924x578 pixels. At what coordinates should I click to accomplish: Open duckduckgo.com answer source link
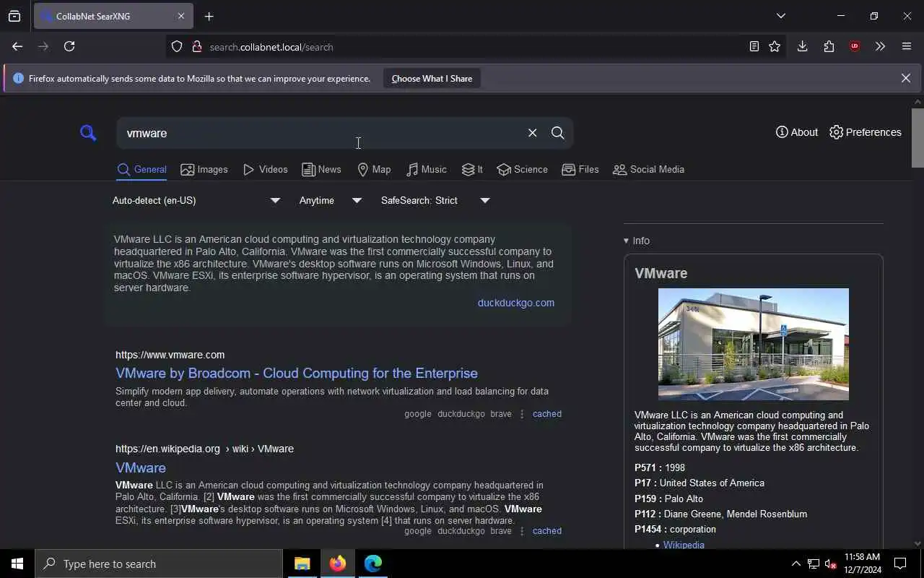[515, 303]
